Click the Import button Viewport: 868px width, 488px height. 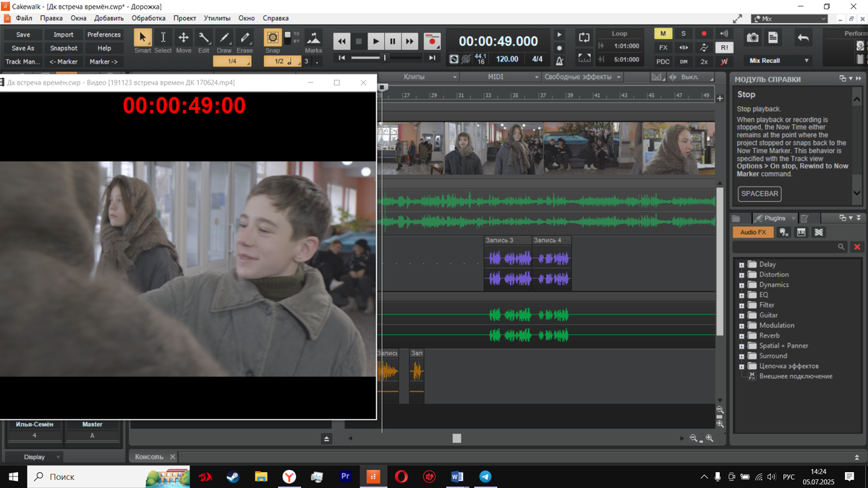(64, 35)
